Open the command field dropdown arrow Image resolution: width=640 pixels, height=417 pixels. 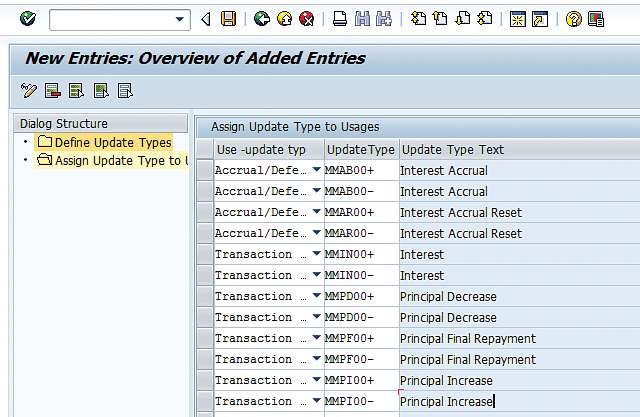[180, 19]
